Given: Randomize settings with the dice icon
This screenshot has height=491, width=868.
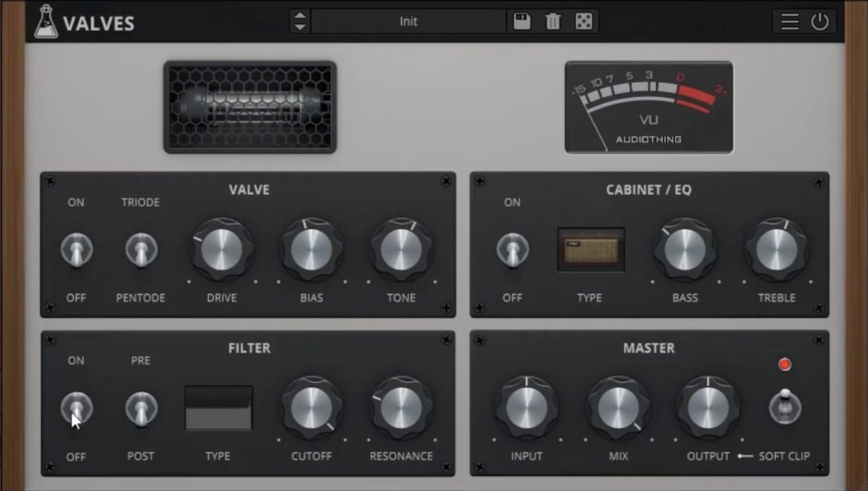Looking at the screenshot, I should click(x=583, y=22).
